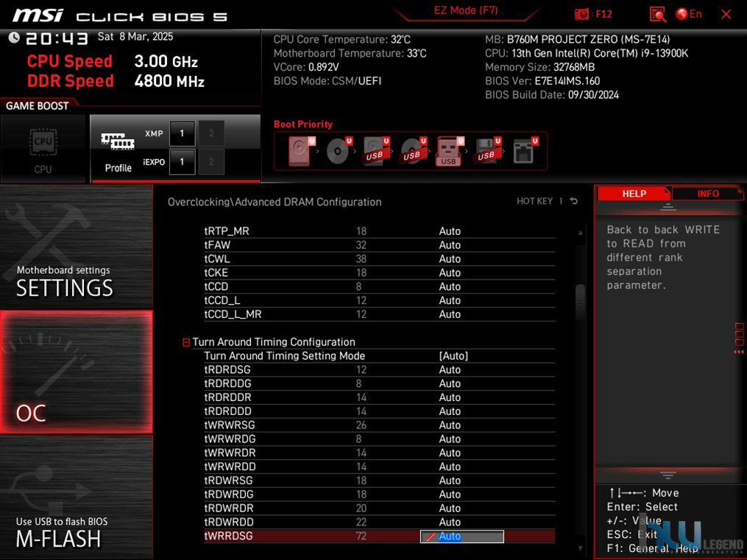
Task: Select the tWRWRDR row
Action: click(380, 453)
